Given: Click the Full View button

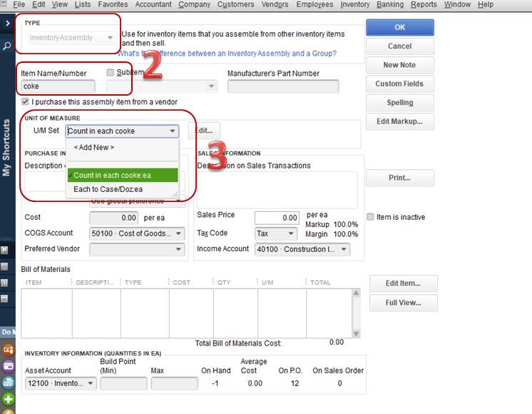Looking at the screenshot, I should point(403,303).
